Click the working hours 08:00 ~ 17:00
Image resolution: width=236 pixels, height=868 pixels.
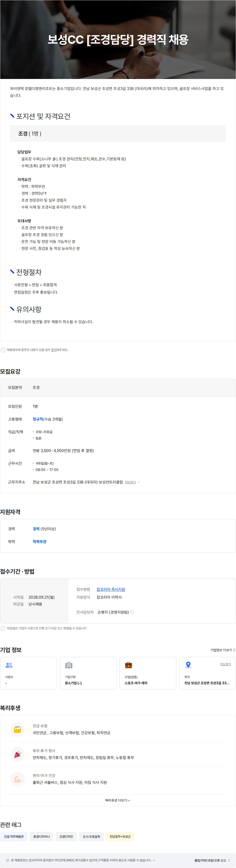point(47,470)
